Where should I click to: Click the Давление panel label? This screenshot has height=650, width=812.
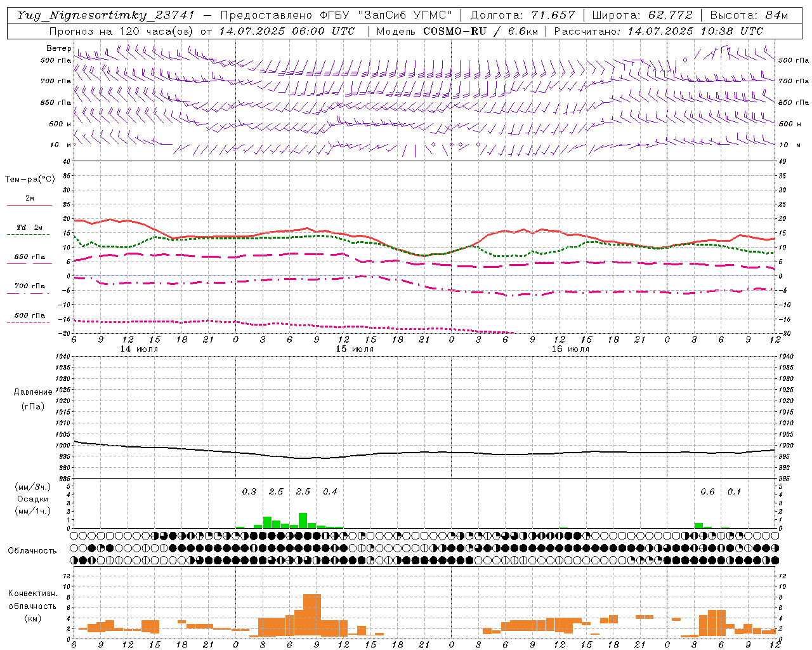coord(33,392)
